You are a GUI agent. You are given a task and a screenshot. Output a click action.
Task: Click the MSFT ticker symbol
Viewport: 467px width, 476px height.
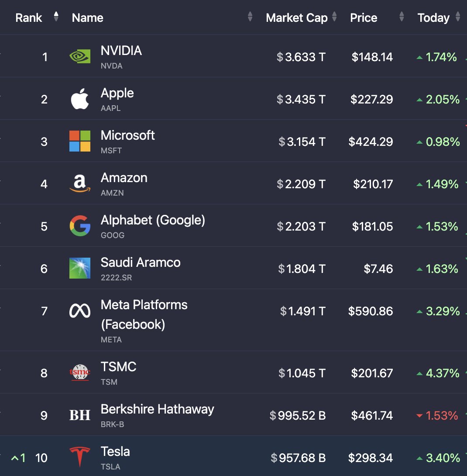click(x=111, y=151)
